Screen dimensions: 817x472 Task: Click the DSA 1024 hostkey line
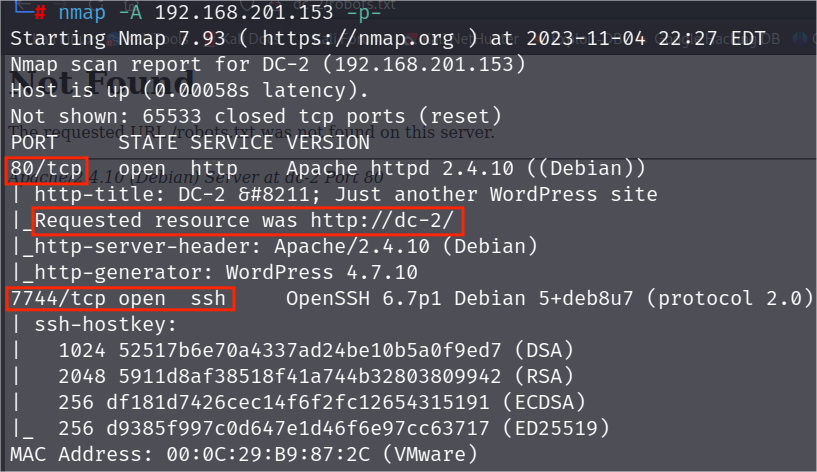click(316, 351)
